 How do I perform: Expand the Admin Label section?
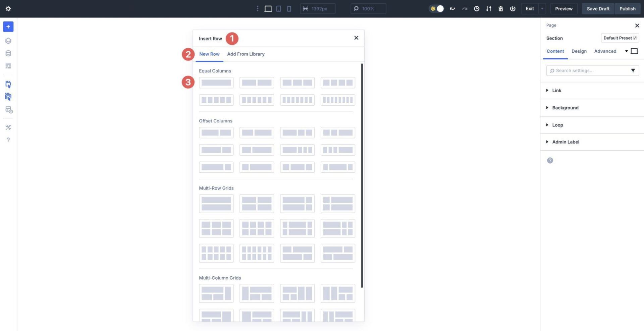566,142
